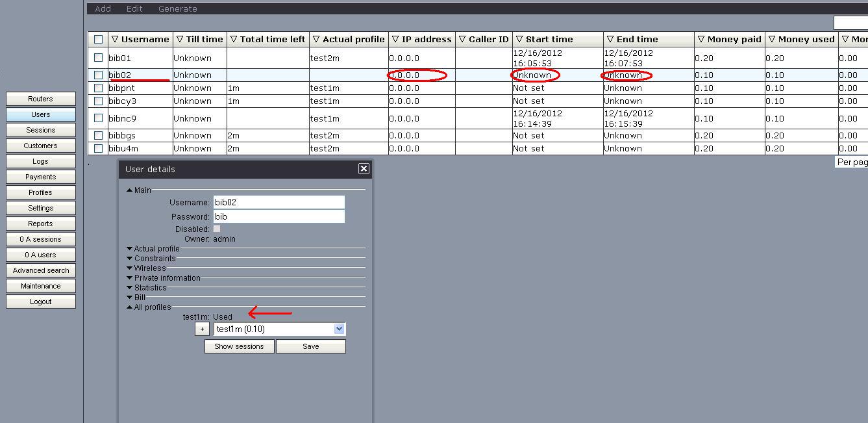Check the row checkbox for bib02
Viewport: 868px width, 423px height.
tap(98, 75)
